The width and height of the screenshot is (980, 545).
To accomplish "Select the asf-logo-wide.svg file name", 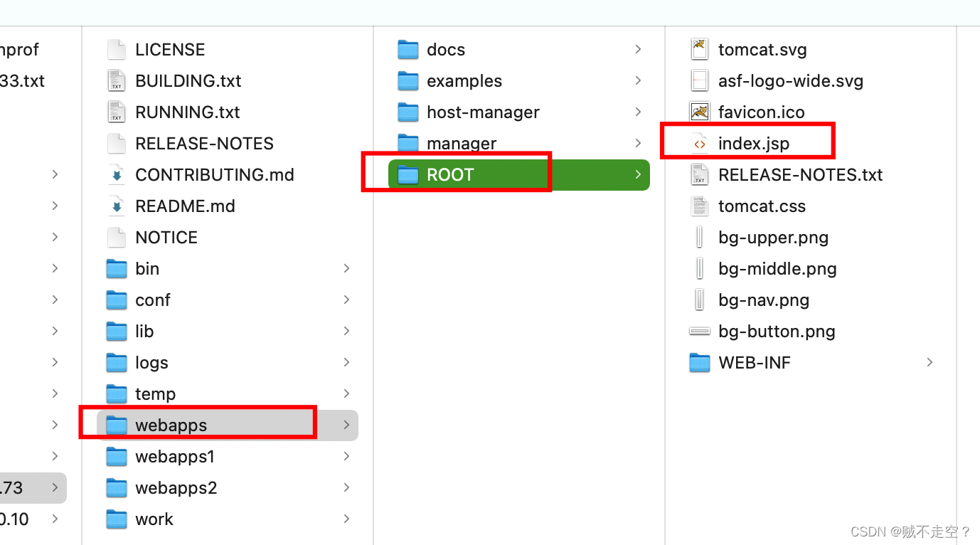I will coord(791,81).
